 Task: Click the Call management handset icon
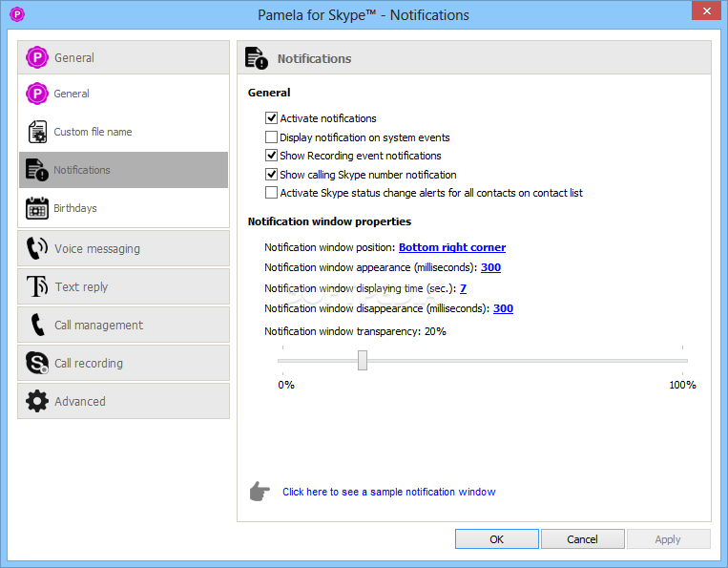tap(37, 325)
